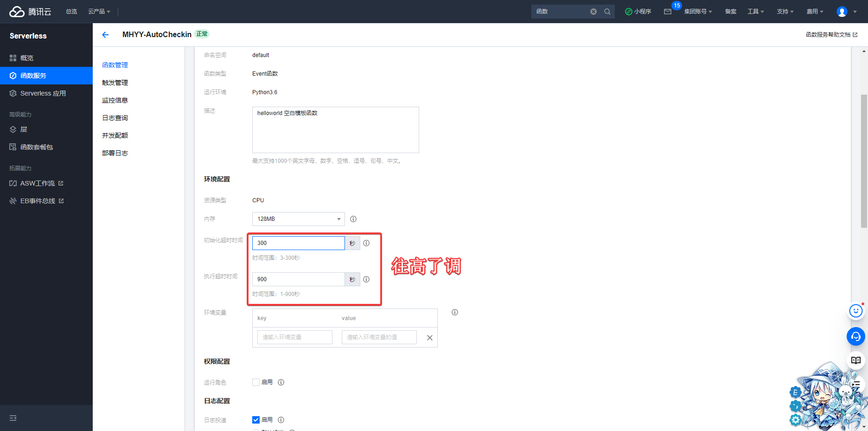Open the 云产品 dropdown menu
The image size is (868, 431).
[99, 12]
